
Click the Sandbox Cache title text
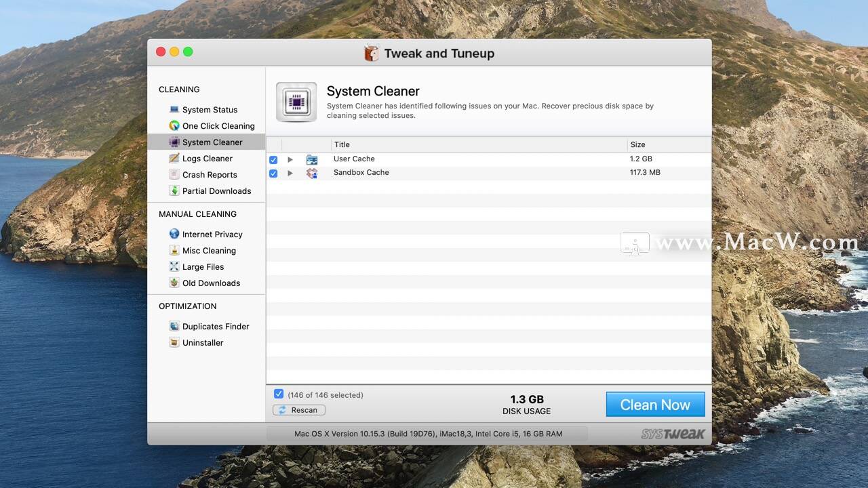point(361,172)
